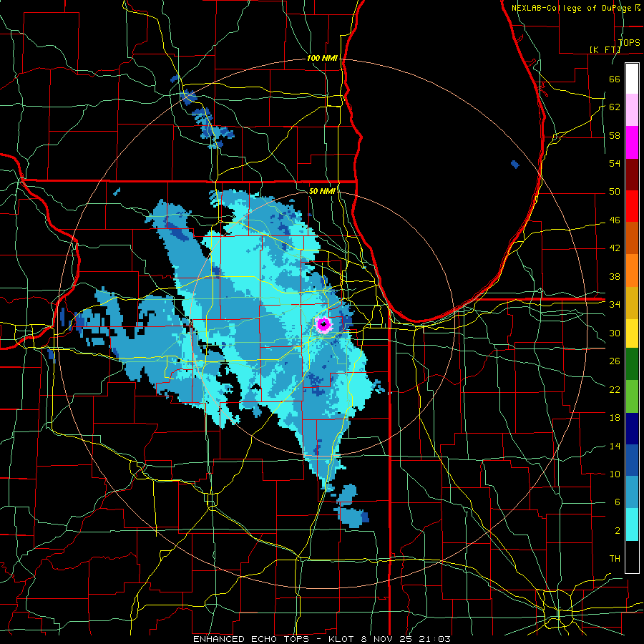
Task: Click the magenta 58 kft legend swatch
Action: pyautogui.click(x=632, y=142)
